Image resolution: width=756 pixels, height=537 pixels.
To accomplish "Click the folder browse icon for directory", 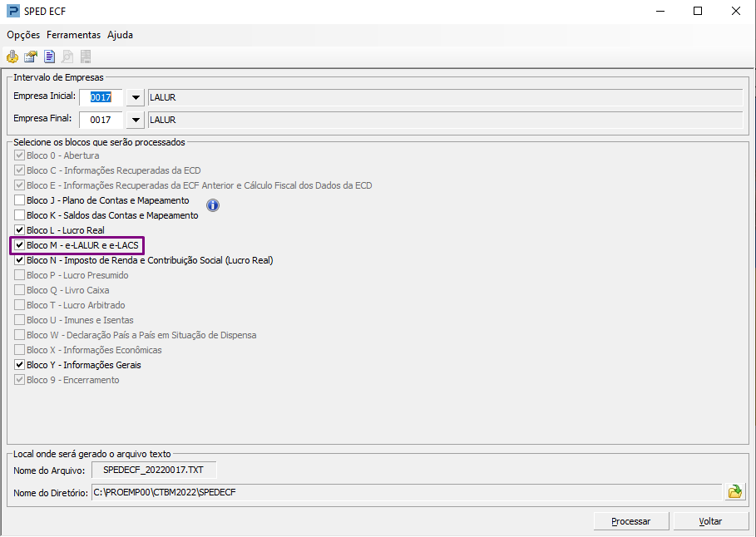I will click(x=735, y=491).
